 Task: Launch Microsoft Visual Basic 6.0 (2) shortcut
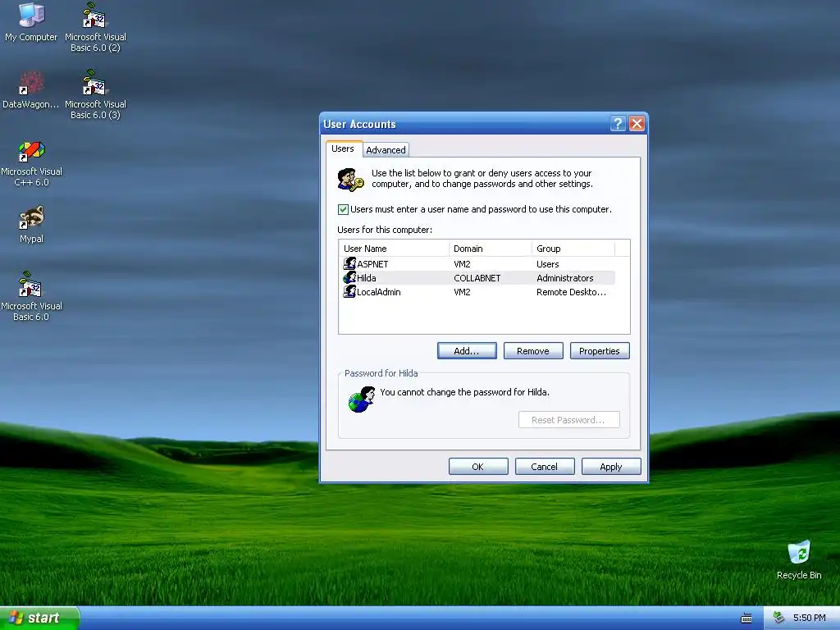click(x=95, y=27)
